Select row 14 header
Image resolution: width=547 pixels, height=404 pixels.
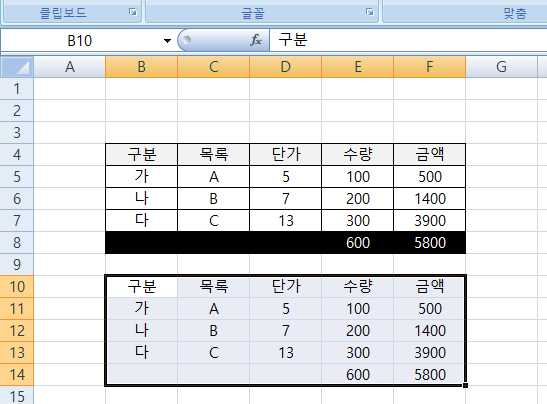tap(17, 374)
